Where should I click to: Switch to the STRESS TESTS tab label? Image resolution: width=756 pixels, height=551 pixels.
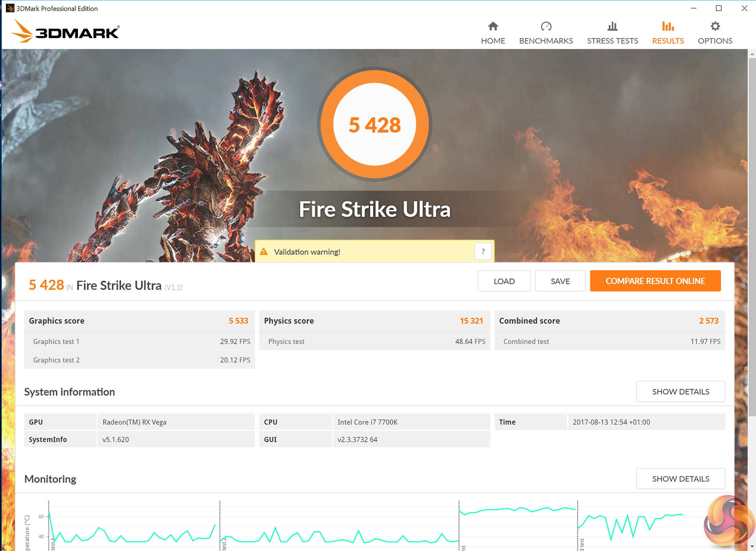click(x=612, y=41)
